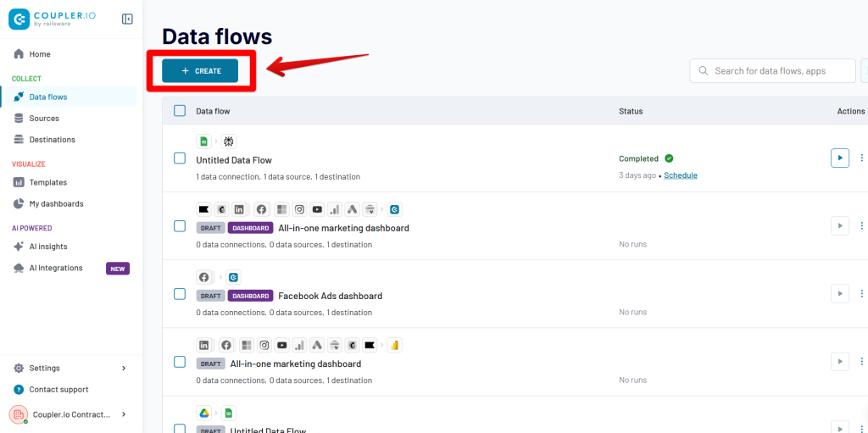The height and width of the screenshot is (433, 868).
Task: Click Facebook icon in DASHBOARD marketing row
Action: click(x=261, y=209)
